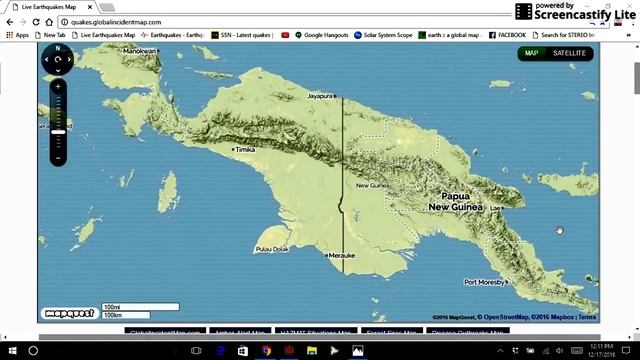
Task: Click the browser forward arrow
Action: pos(23,22)
